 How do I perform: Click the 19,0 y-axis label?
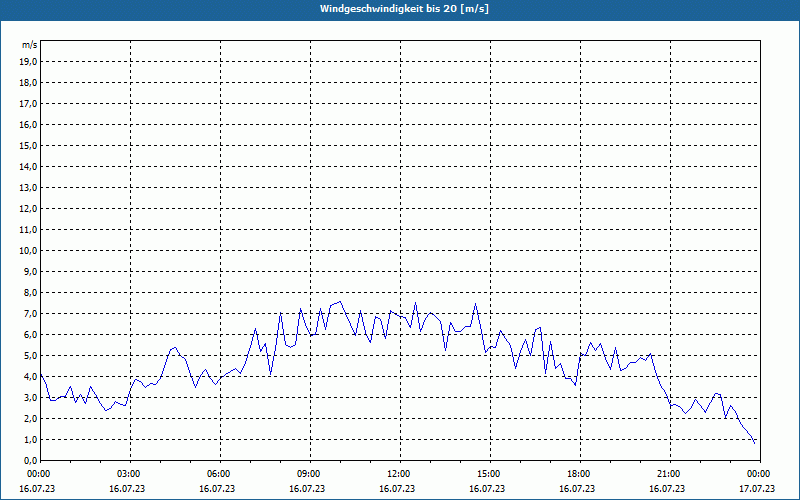coord(28,62)
